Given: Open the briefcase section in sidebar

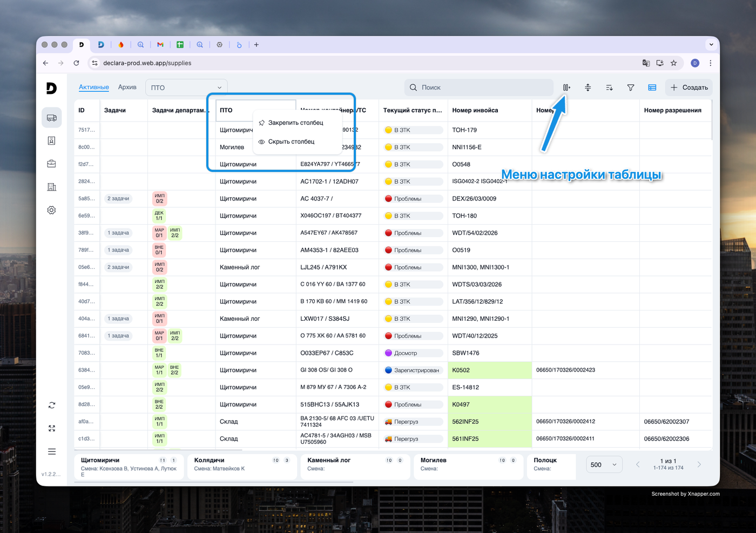Looking at the screenshot, I should point(52,164).
